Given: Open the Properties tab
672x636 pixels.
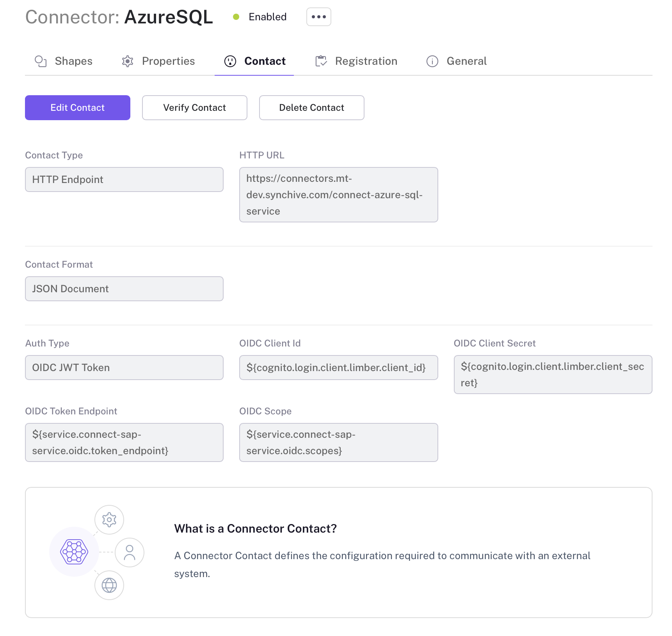Looking at the screenshot, I should 158,61.
